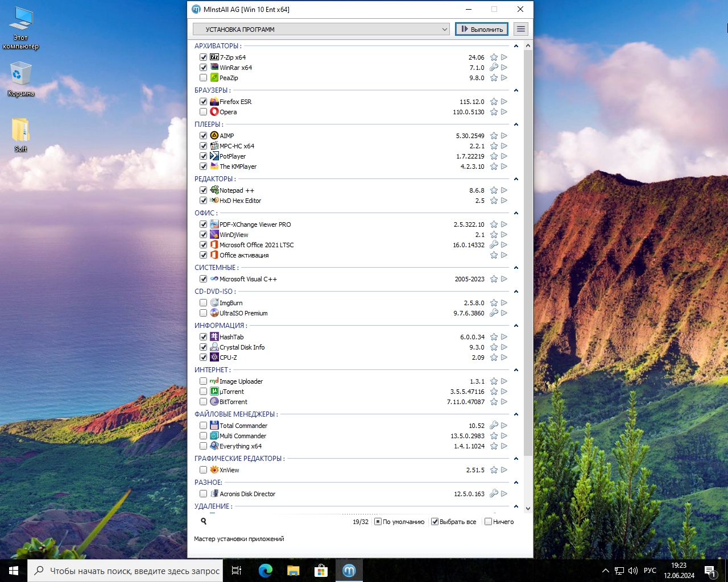Click the search magnifier icon at bottom

point(204,521)
